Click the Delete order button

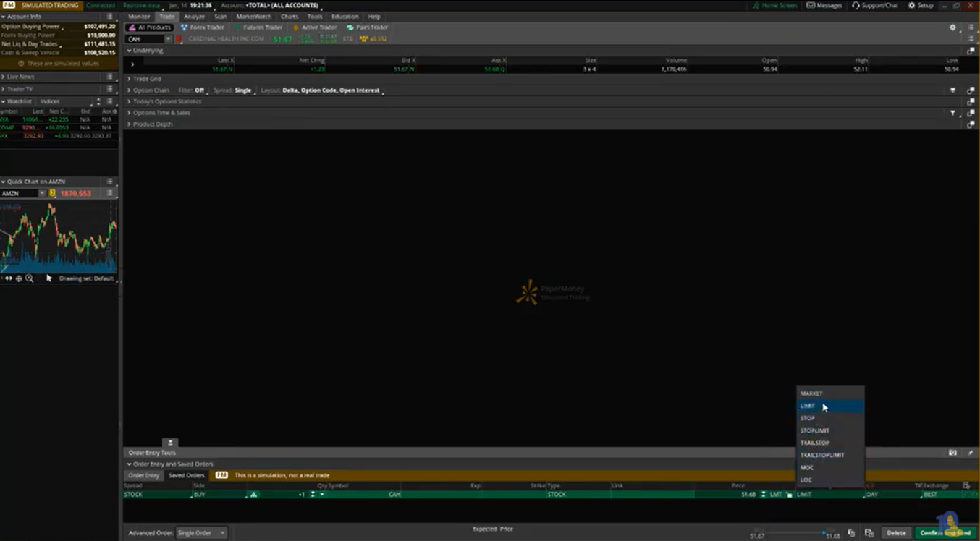coord(896,533)
